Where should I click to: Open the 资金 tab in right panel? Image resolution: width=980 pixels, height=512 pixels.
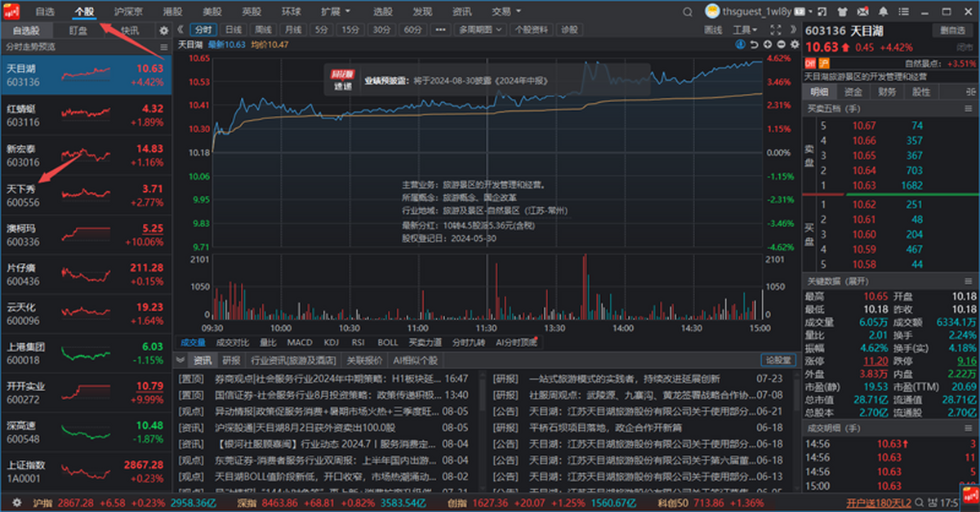pyautogui.click(x=853, y=91)
